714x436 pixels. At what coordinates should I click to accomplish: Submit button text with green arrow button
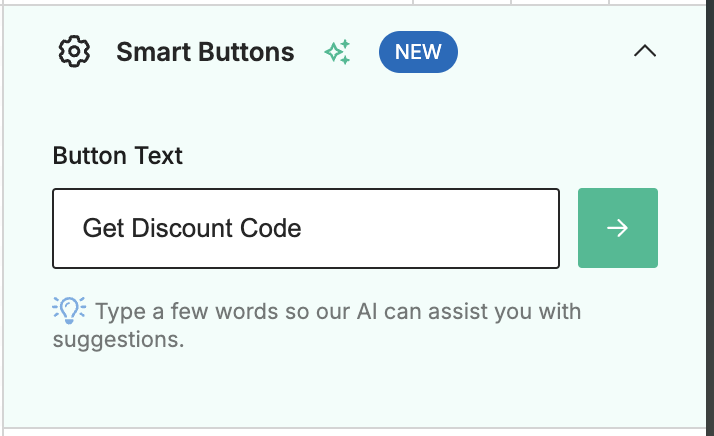point(617,228)
